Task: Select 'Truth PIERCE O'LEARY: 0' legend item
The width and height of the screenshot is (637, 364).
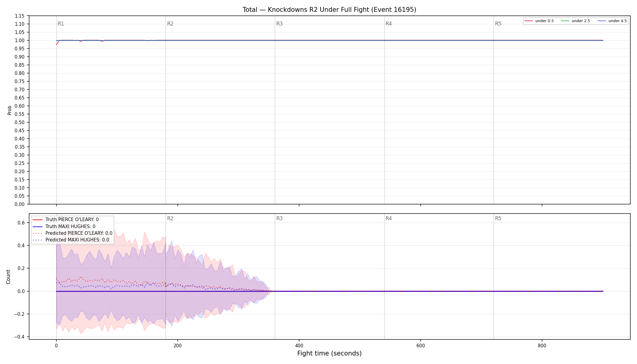Action: 66,220
